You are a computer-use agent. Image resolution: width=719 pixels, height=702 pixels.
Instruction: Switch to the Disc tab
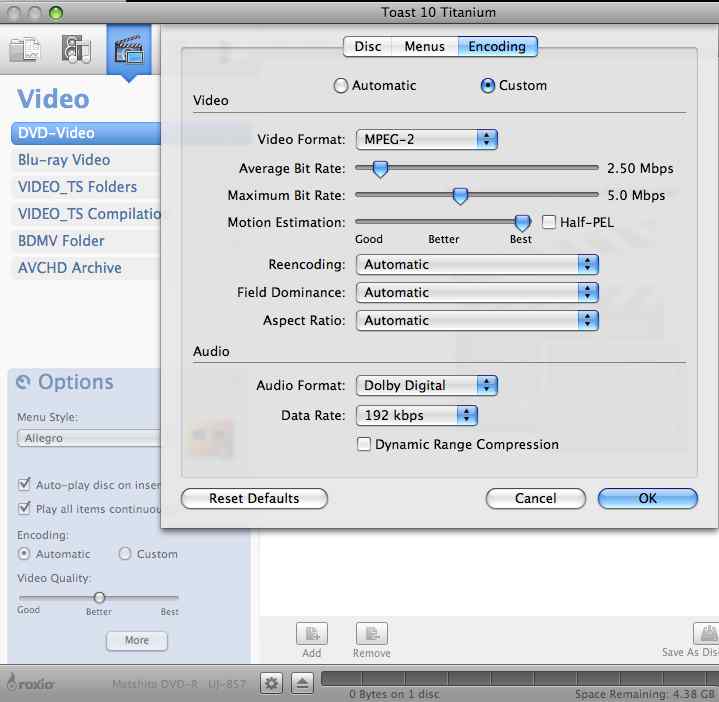coord(368,46)
